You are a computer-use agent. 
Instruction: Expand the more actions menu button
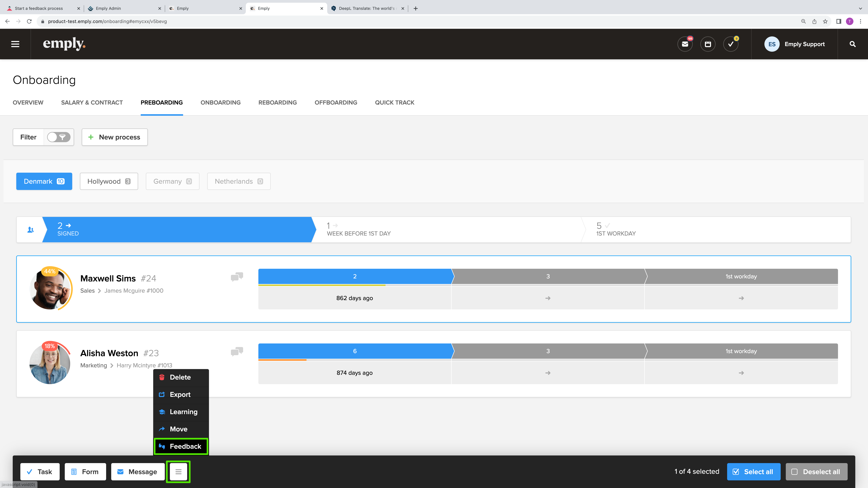(x=178, y=472)
